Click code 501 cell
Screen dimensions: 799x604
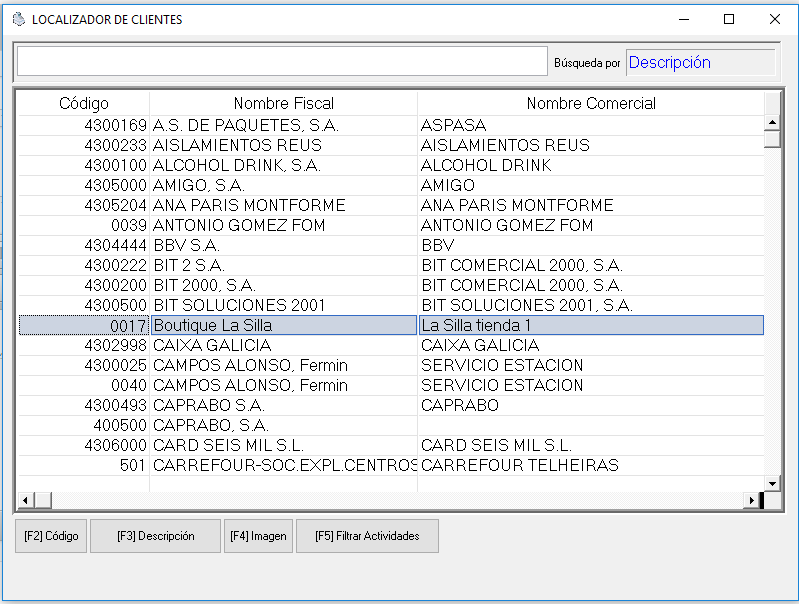(x=84, y=465)
